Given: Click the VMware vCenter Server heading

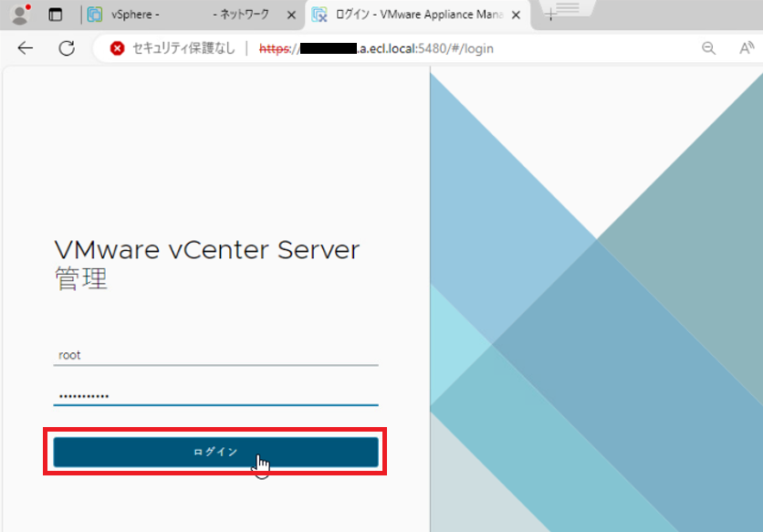Looking at the screenshot, I should 207,250.
